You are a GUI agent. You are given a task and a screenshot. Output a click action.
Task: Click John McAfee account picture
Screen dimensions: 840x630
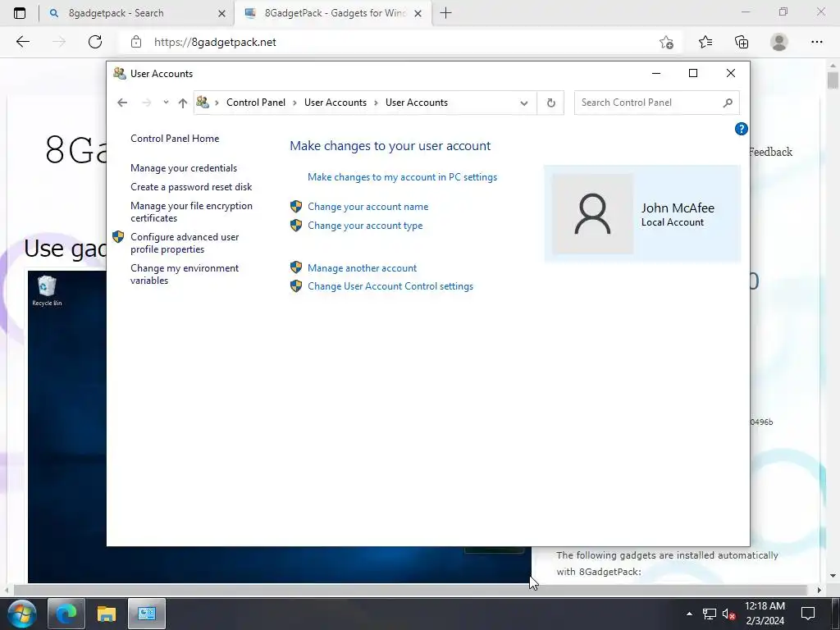point(592,214)
